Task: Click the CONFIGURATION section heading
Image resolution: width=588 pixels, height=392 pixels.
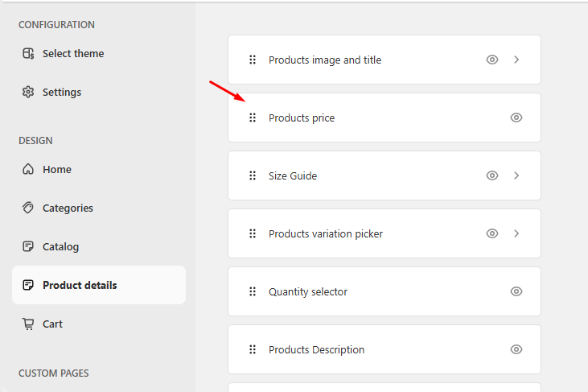Action: [56, 25]
